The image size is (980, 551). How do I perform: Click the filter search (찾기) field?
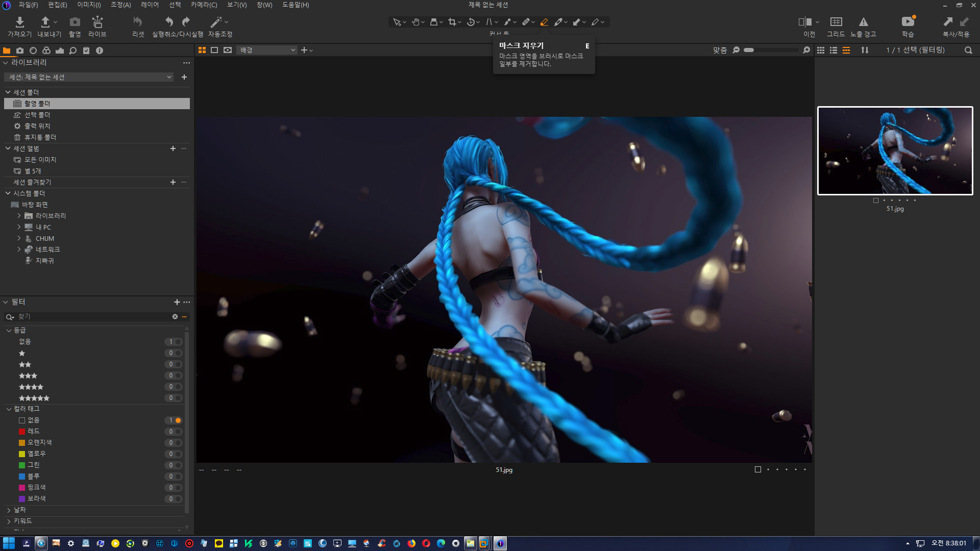94,317
